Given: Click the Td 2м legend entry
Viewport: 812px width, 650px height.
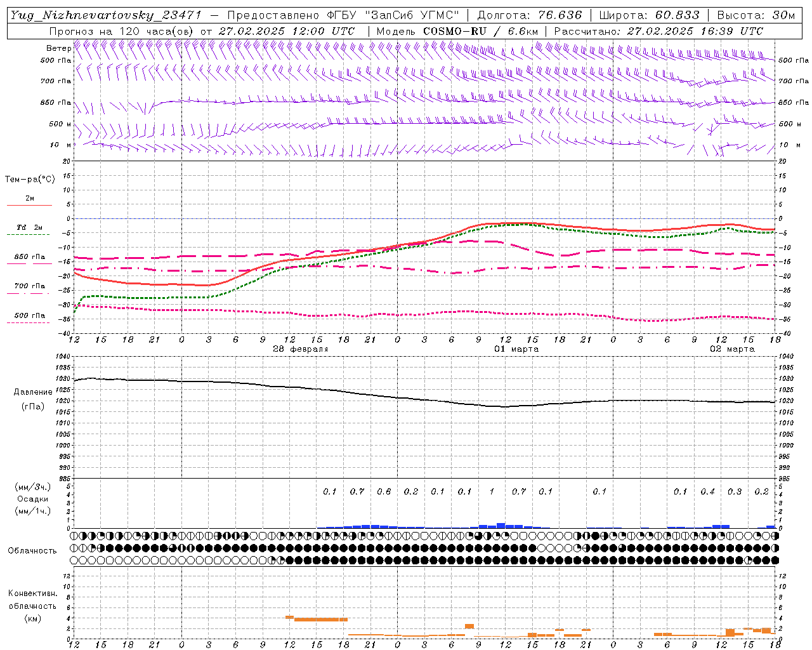Looking at the screenshot, I should 29,227.
